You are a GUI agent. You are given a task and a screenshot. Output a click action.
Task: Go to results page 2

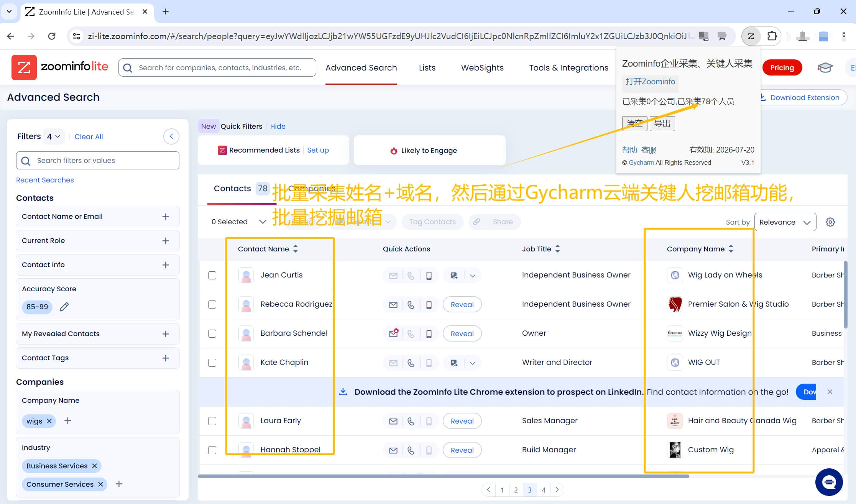pyautogui.click(x=516, y=490)
